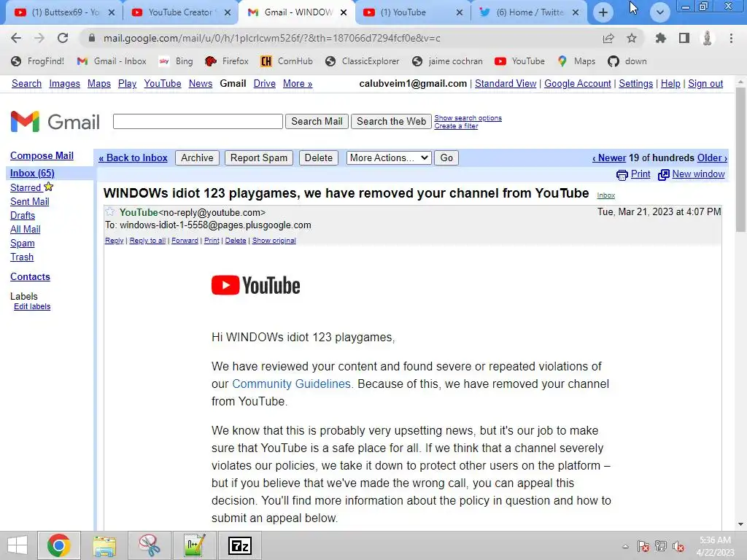Image resolution: width=747 pixels, height=560 pixels.
Task: Click the browser forward arrow
Action: click(x=39, y=38)
